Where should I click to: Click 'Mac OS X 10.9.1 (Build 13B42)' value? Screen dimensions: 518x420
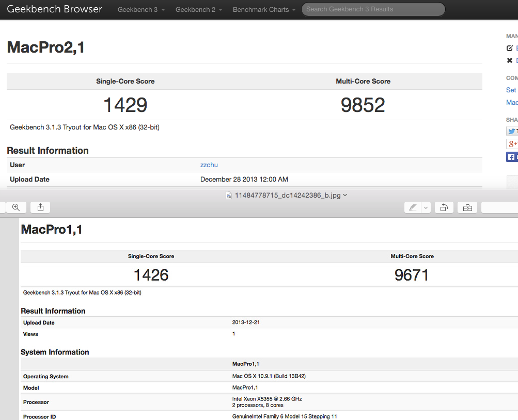(x=269, y=376)
